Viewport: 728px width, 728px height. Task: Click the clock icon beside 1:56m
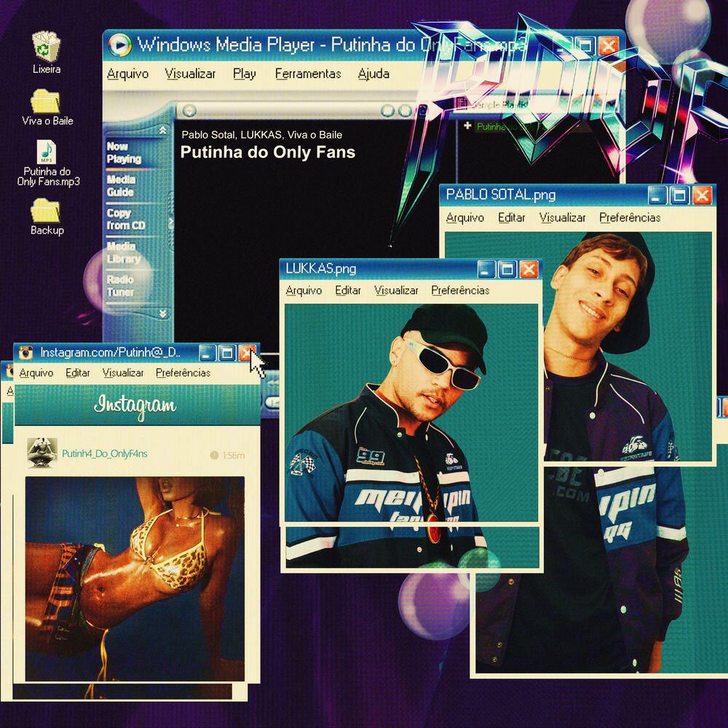214,455
